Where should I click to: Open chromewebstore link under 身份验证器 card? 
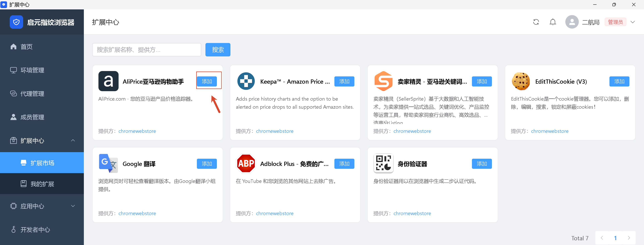coord(412,213)
